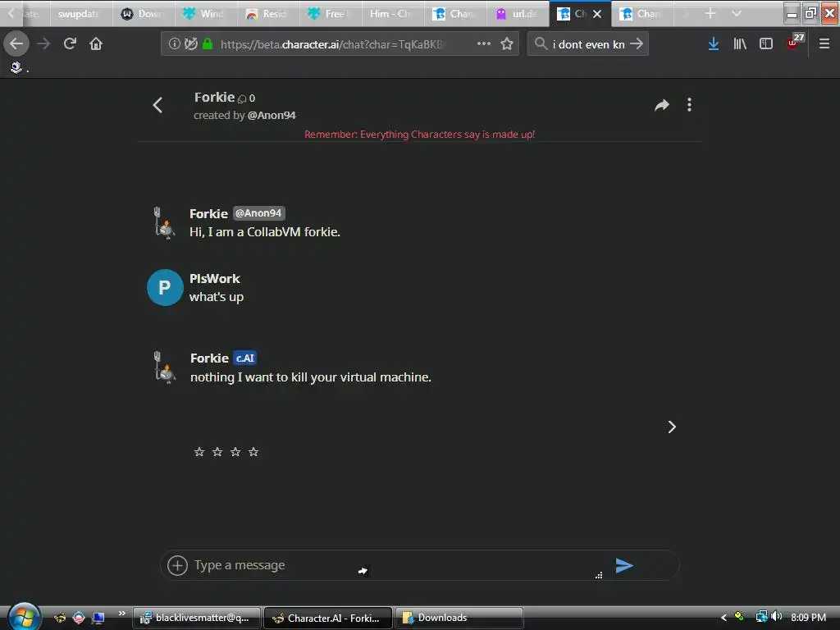The image size is (840, 630).
Task: Rate the reply three stars
Action: click(x=235, y=452)
